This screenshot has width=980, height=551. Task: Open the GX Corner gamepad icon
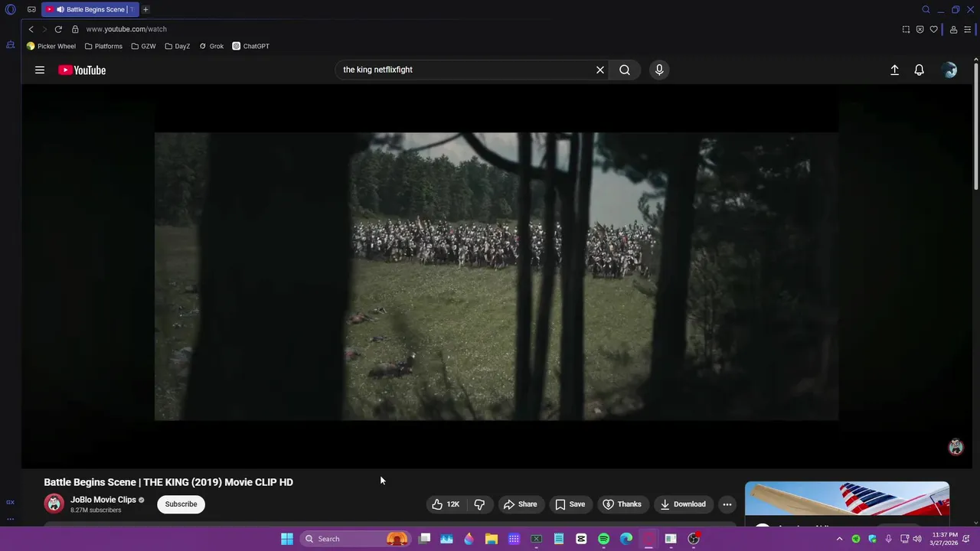pyautogui.click(x=31, y=10)
